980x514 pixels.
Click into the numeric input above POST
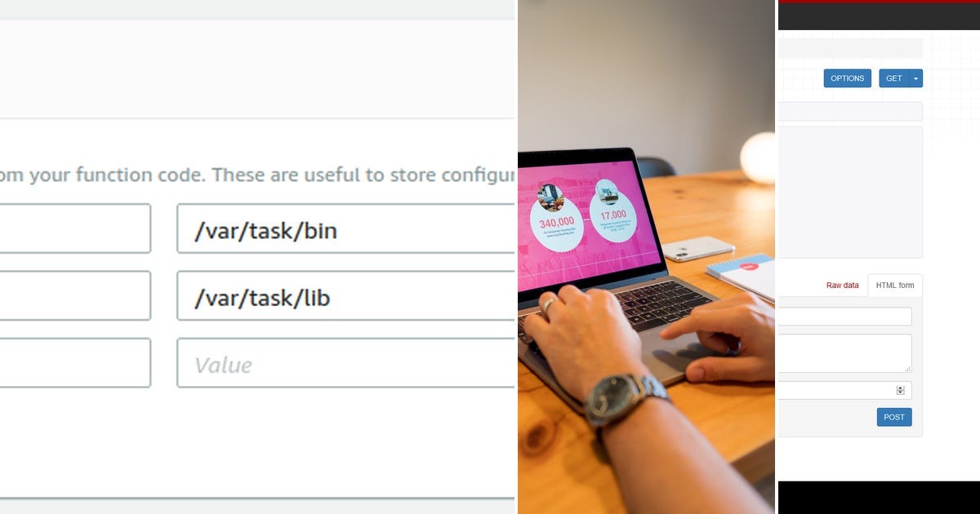844,390
